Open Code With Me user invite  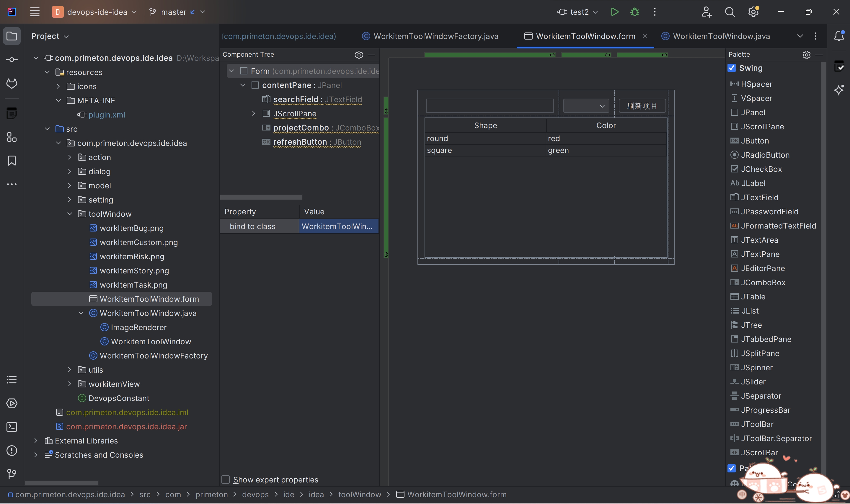(706, 12)
